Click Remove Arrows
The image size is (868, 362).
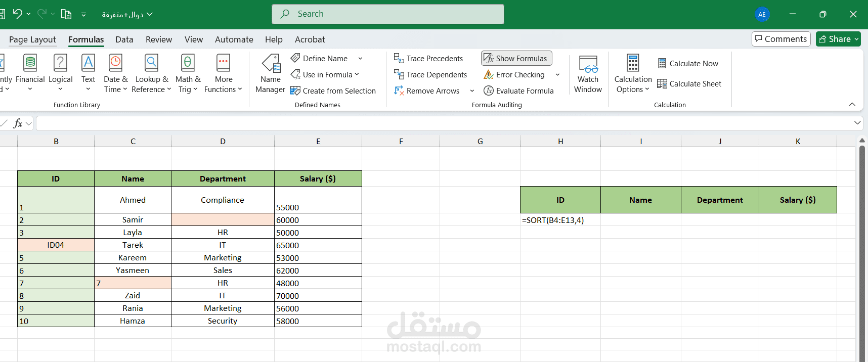[427, 91]
